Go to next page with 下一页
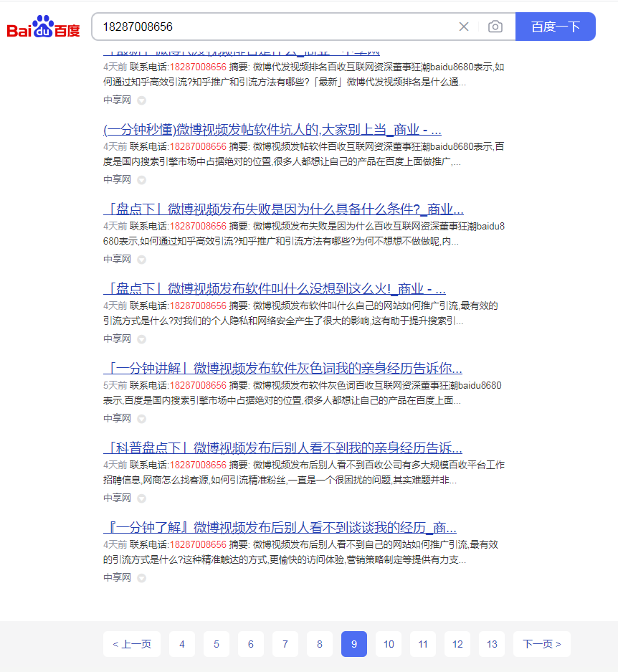The height and width of the screenshot is (672, 618). pyautogui.click(x=542, y=644)
